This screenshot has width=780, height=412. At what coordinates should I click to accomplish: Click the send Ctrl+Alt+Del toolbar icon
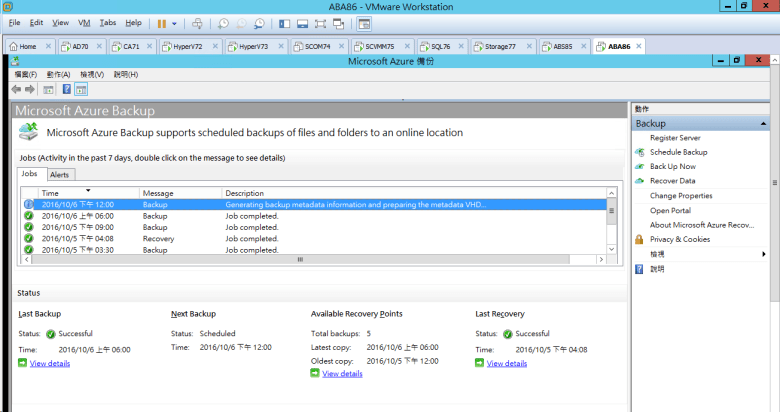[197, 22]
